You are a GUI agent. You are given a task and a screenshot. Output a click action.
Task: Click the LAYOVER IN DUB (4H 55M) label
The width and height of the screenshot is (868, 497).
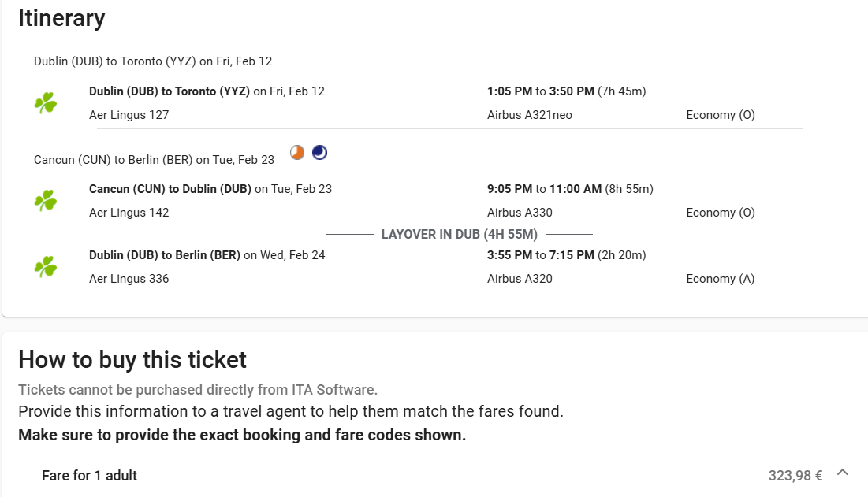coord(460,235)
